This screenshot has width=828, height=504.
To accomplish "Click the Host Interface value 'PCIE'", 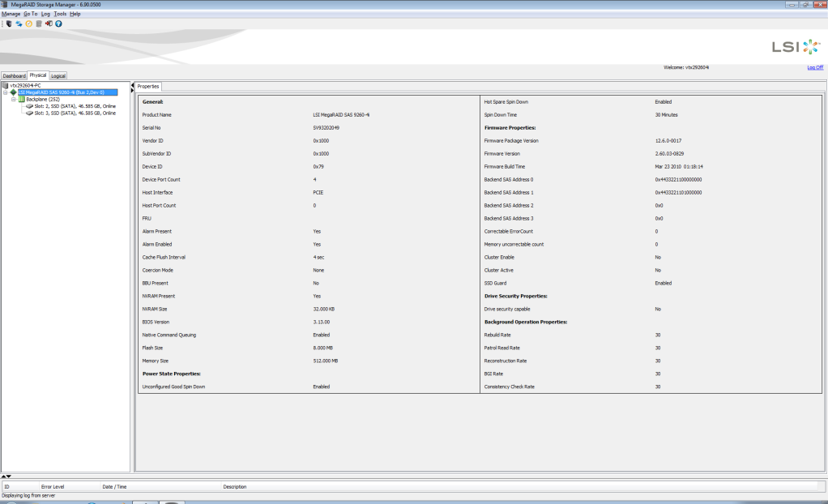I will click(318, 192).
